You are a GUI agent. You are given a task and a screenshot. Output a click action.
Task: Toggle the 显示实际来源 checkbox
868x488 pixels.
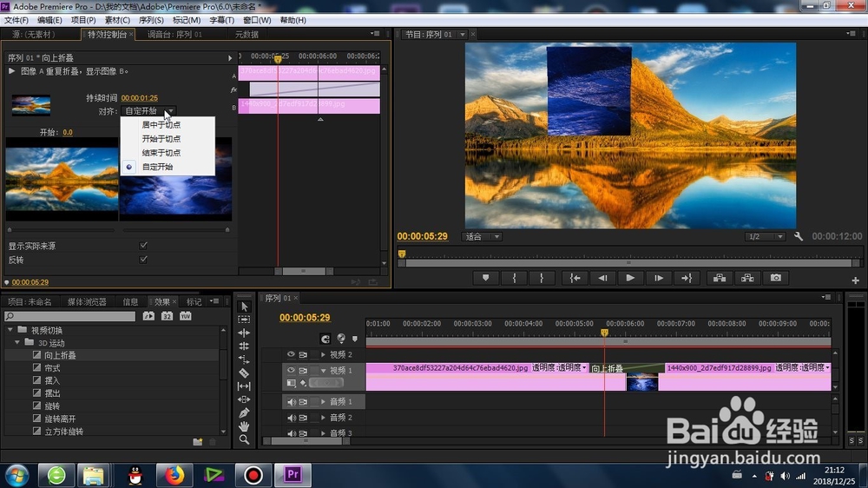click(143, 245)
